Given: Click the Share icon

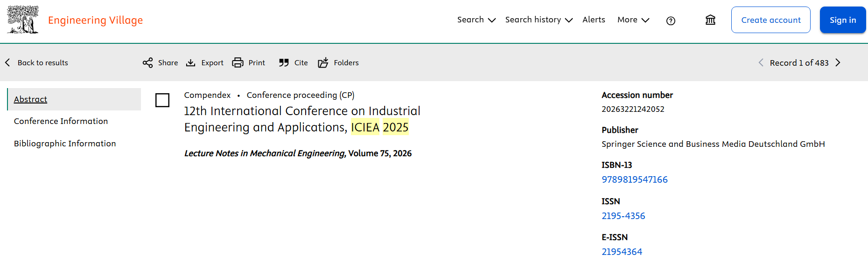Looking at the screenshot, I should click(147, 63).
